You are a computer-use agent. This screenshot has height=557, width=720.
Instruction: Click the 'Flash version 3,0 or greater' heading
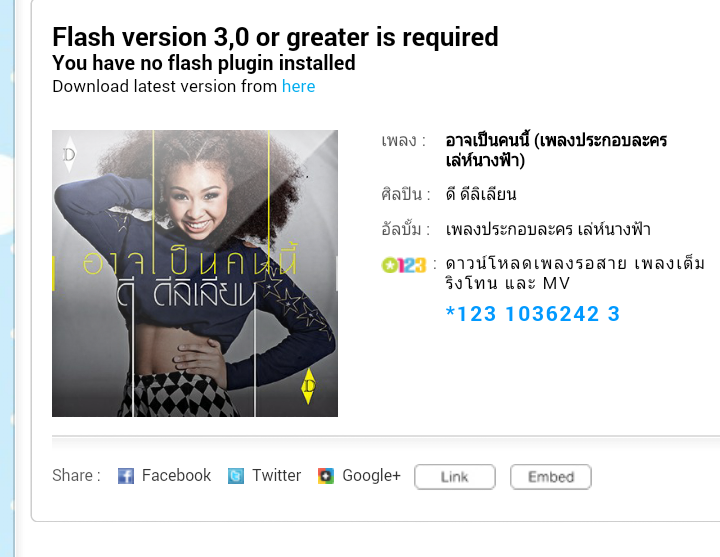tap(275, 37)
